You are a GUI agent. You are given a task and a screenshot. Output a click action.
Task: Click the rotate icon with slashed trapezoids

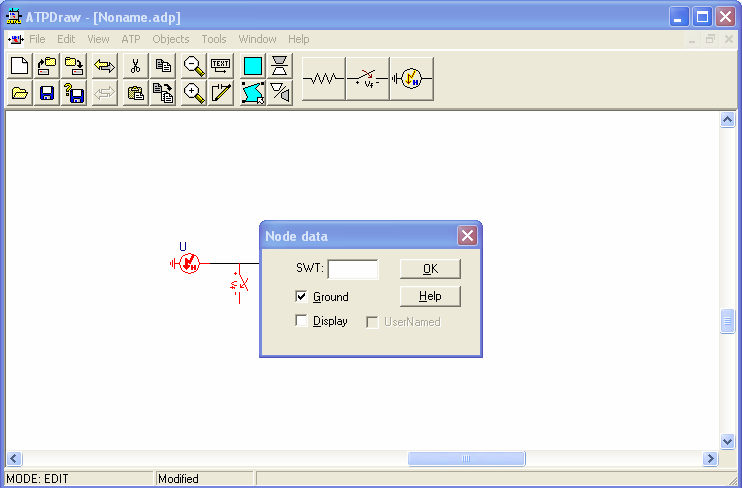(x=280, y=93)
